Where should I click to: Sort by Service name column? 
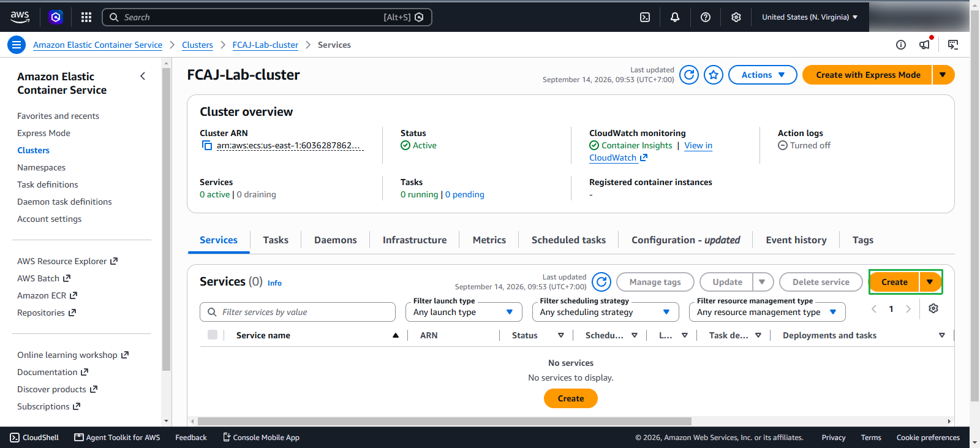tap(318, 335)
